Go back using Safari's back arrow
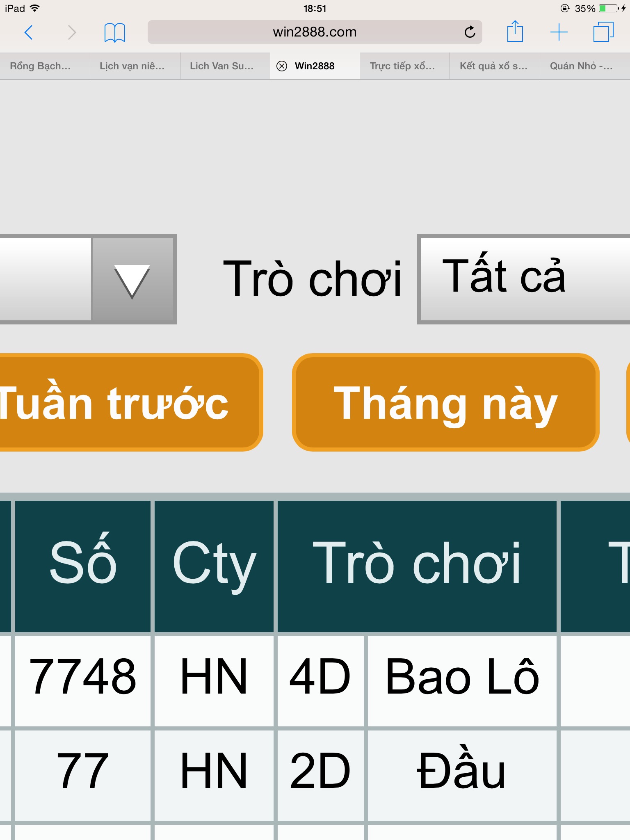Viewport: 630px width, 840px height. coord(28,32)
